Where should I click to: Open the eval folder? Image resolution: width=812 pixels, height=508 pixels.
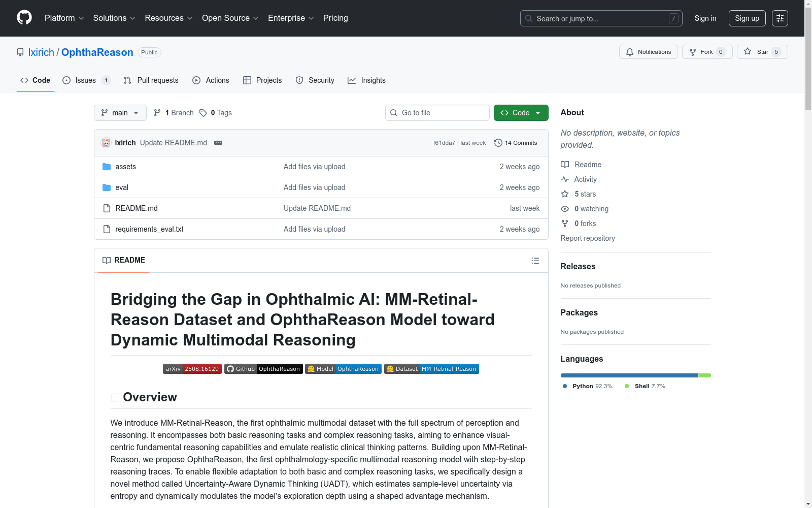pos(122,187)
